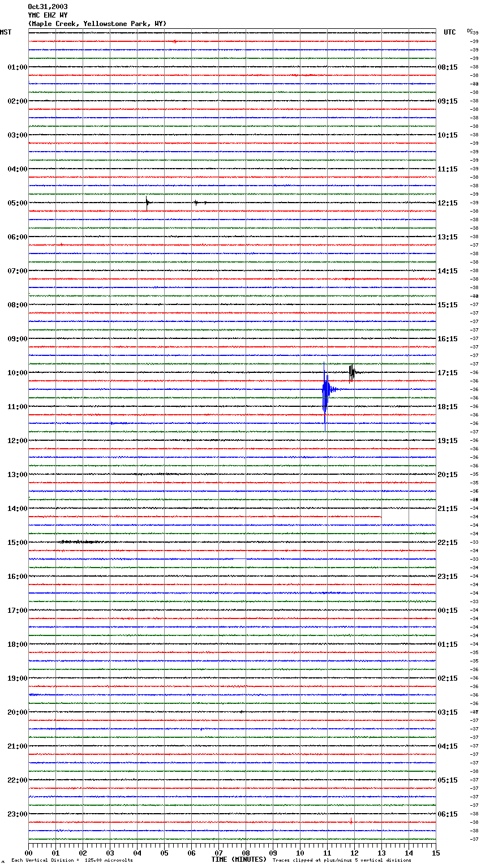This screenshot has height=868, width=481.
Task: Click the "12:00" MST time label
Action: coord(17,441)
